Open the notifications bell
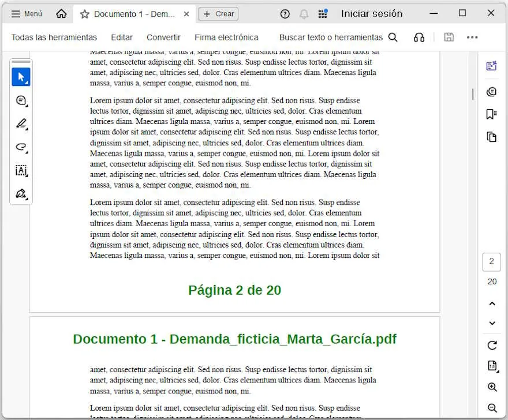This screenshot has height=420, width=508. pyautogui.click(x=304, y=14)
